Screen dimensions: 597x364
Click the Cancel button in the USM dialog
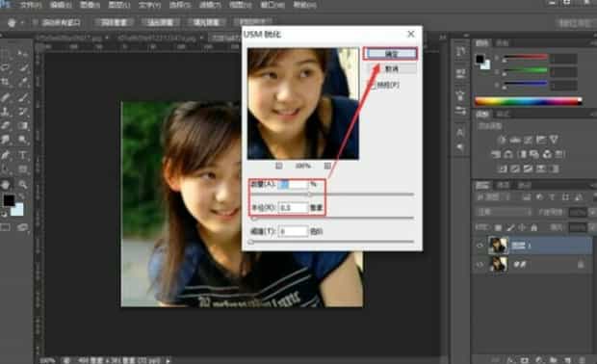[x=391, y=69]
